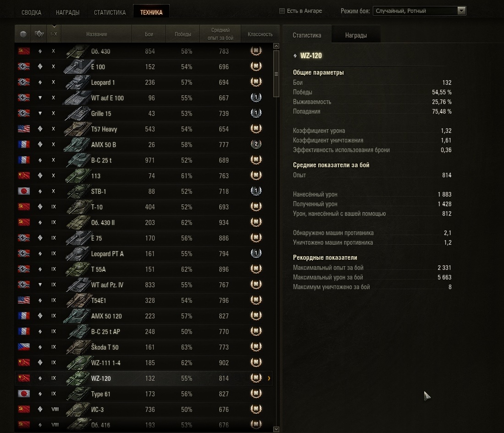Open the Статистика top tab

click(110, 12)
